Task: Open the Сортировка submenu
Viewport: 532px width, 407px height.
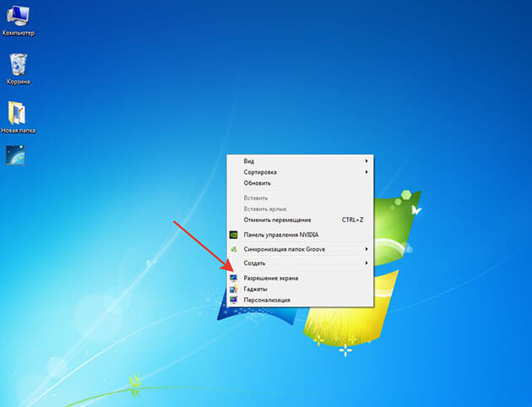Action: tap(301, 172)
